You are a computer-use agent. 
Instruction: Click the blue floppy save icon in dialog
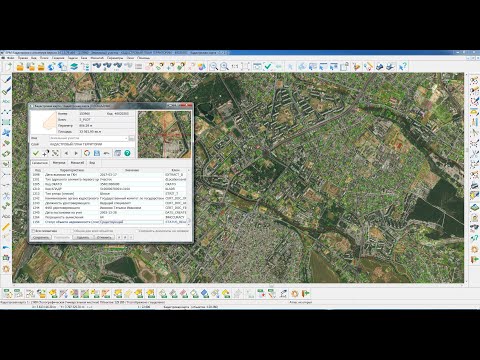click(x=97, y=153)
